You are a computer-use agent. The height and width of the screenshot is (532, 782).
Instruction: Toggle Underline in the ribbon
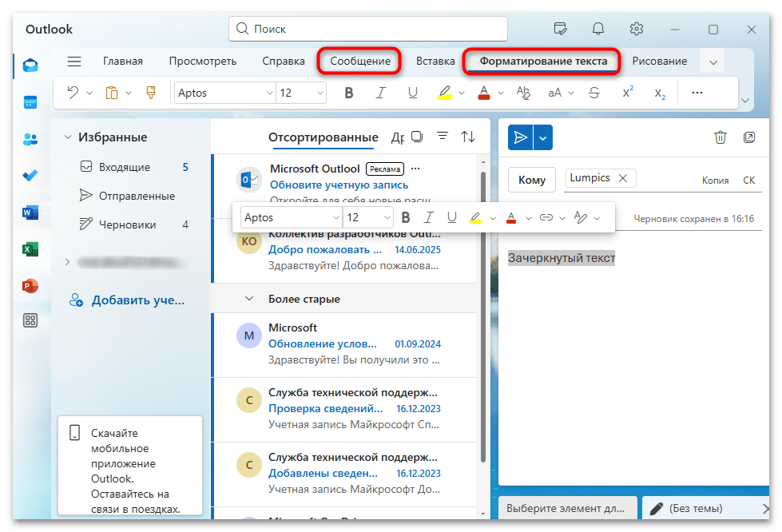[412, 93]
